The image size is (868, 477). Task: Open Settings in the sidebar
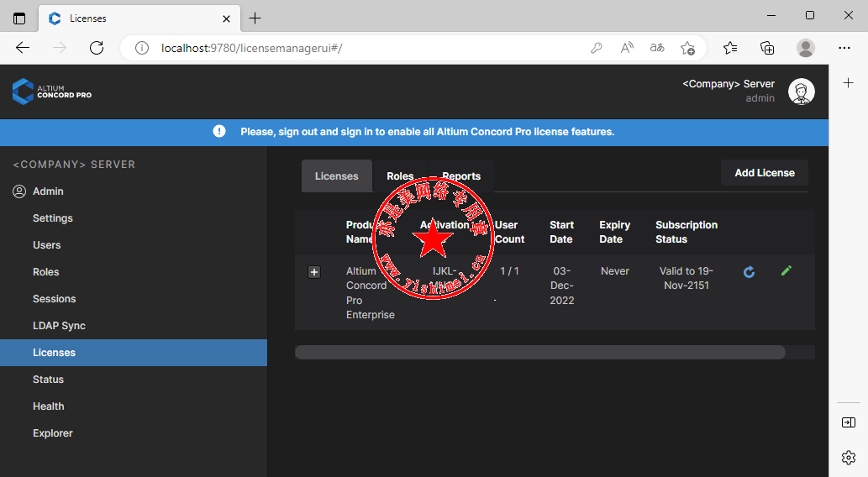[53, 218]
